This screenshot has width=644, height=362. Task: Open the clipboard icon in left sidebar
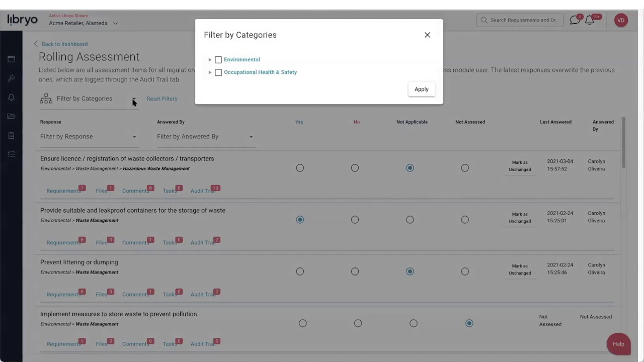pos(11,136)
